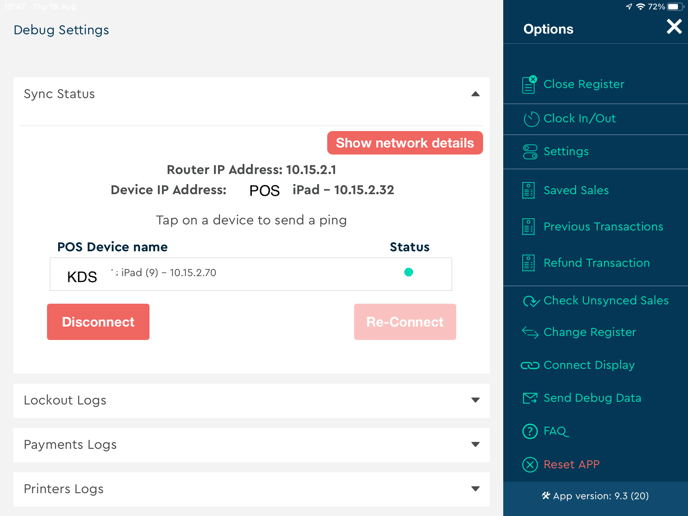Click the Connect Display link icon
The width and height of the screenshot is (688, 516).
530,366
